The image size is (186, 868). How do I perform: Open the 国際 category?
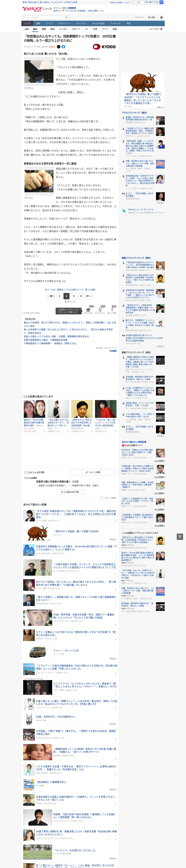(44, 29)
